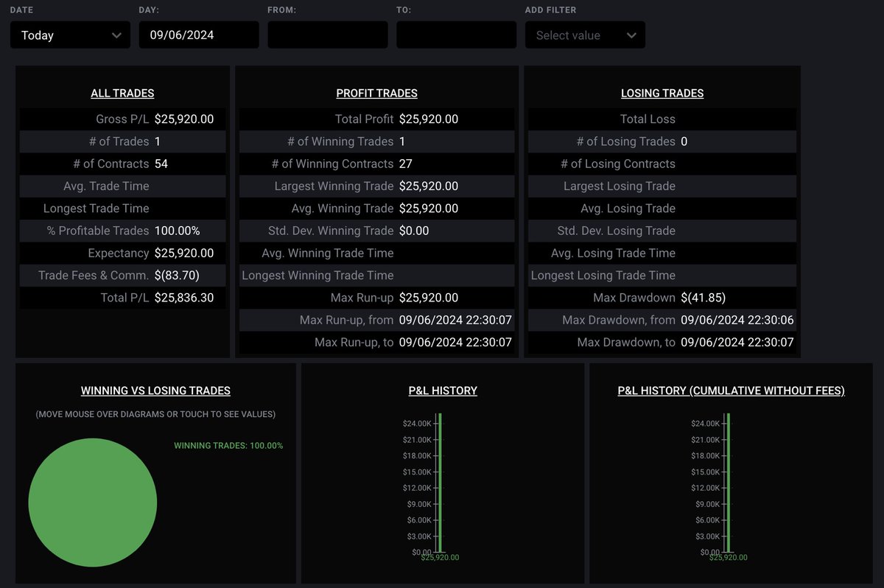Select the Total P/L value $25,836.30
Viewport: 884px width, 588px height.
click(184, 298)
